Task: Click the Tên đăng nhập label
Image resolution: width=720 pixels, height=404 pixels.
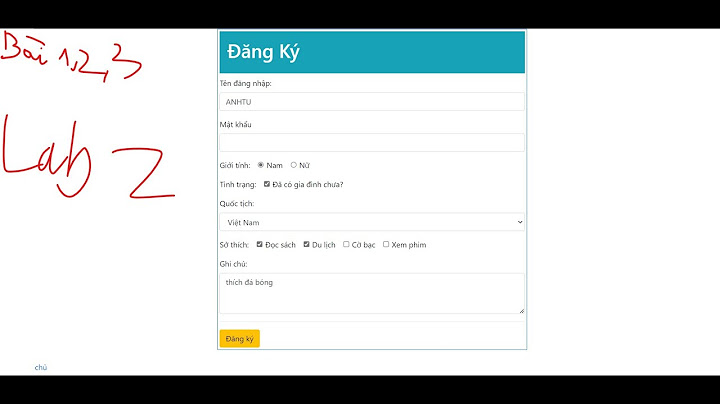Action: click(x=246, y=83)
